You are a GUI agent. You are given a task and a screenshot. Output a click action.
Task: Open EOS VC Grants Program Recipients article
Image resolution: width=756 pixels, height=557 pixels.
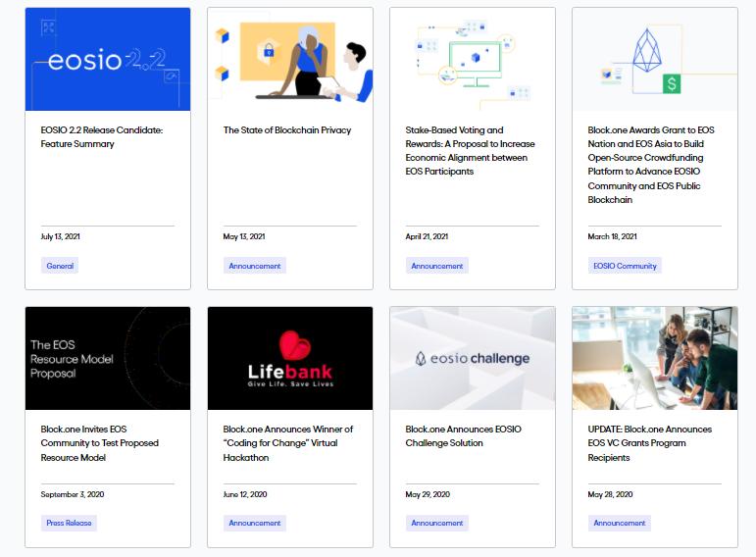coord(649,443)
